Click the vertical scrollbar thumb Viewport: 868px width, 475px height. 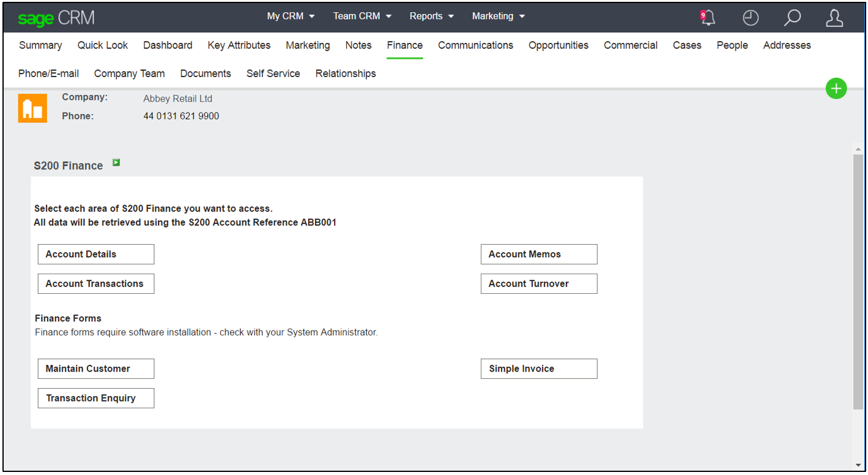click(858, 282)
